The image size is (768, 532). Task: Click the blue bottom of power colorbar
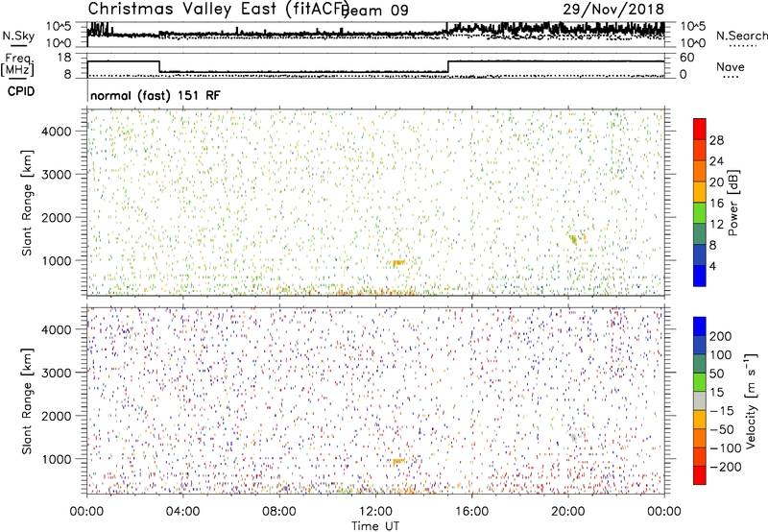(700, 276)
